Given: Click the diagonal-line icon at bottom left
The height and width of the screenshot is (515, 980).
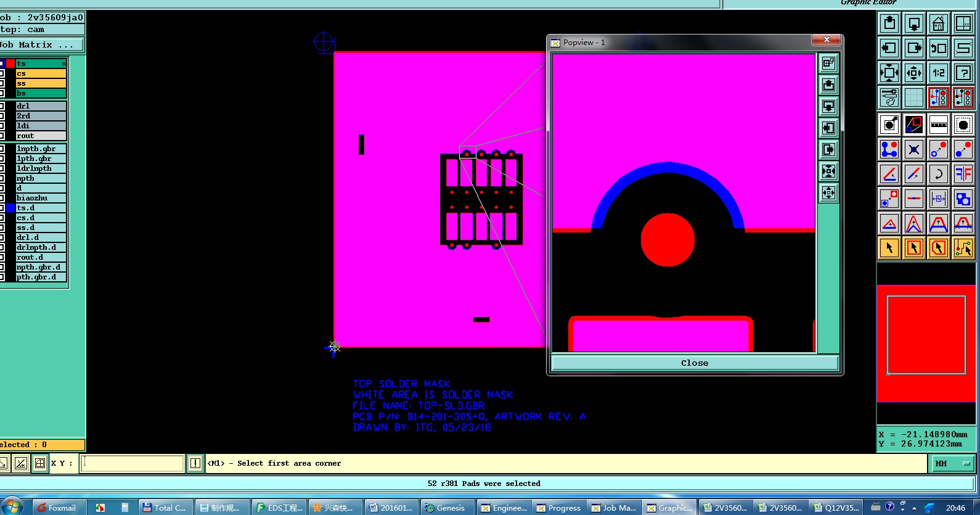Looking at the screenshot, I should (20, 463).
